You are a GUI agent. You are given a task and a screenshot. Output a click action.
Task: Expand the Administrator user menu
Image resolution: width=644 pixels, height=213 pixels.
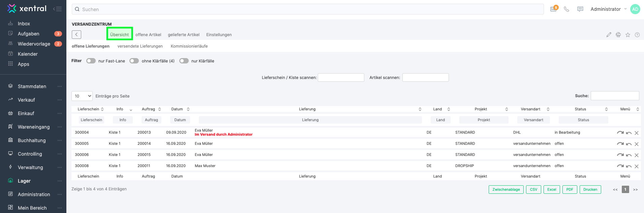pyautogui.click(x=608, y=9)
